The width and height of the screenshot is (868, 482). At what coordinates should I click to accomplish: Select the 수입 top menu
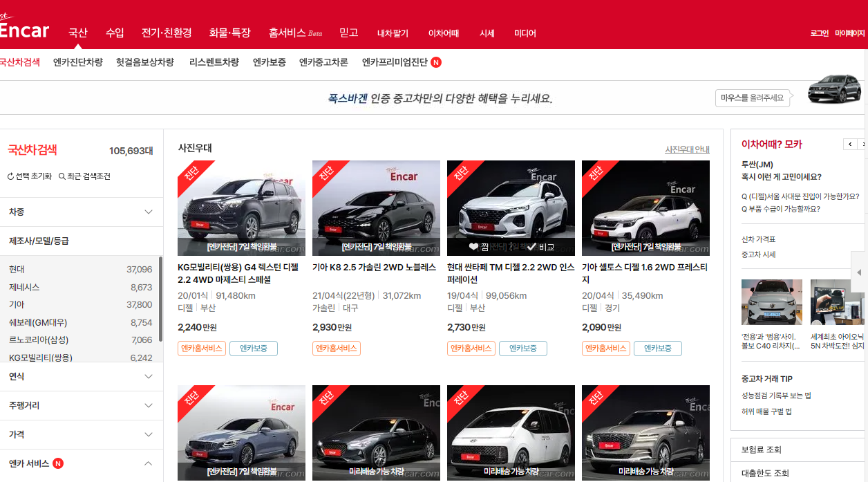pos(115,33)
